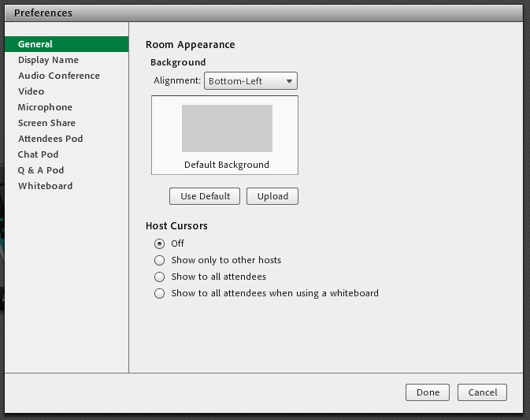This screenshot has height=420, width=530.
Task: Click the Alignment dropdown arrow
Action: coord(290,81)
